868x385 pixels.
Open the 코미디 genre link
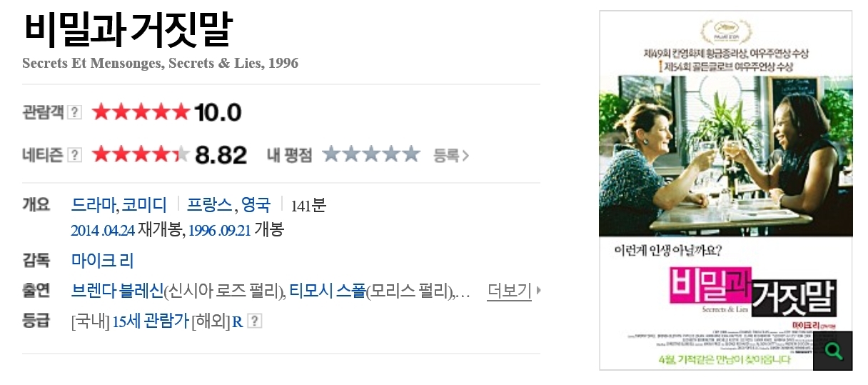coord(144,206)
